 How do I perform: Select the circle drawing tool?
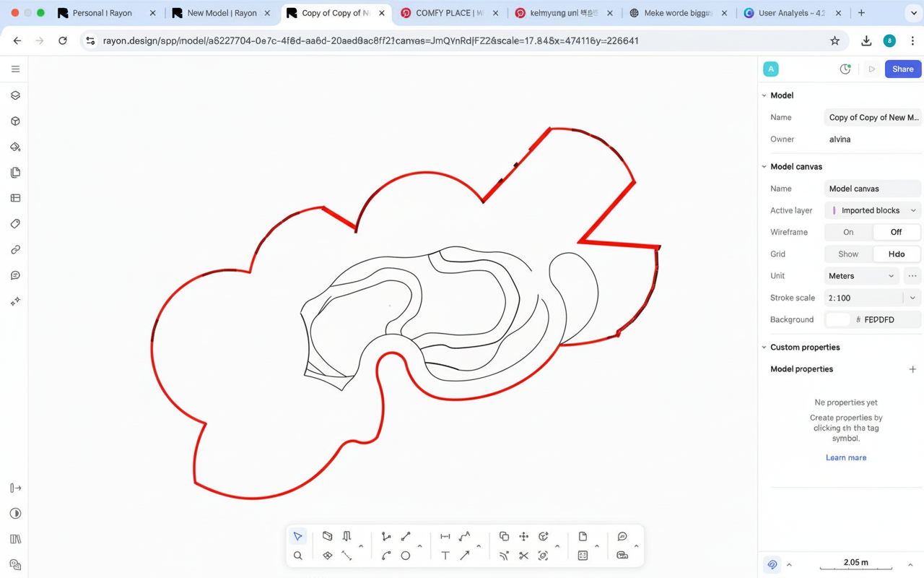click(x=406, y=556)
